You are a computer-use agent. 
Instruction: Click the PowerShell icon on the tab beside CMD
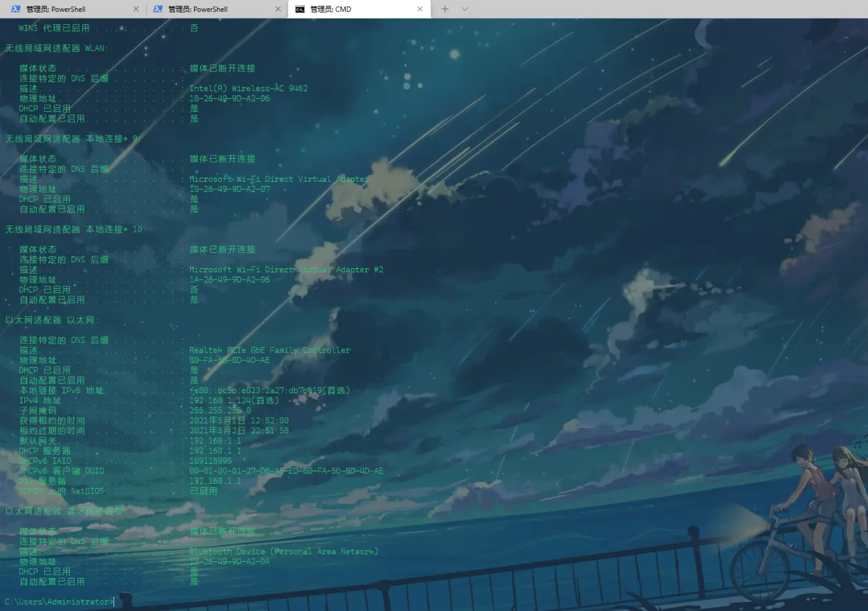[158, 9]
